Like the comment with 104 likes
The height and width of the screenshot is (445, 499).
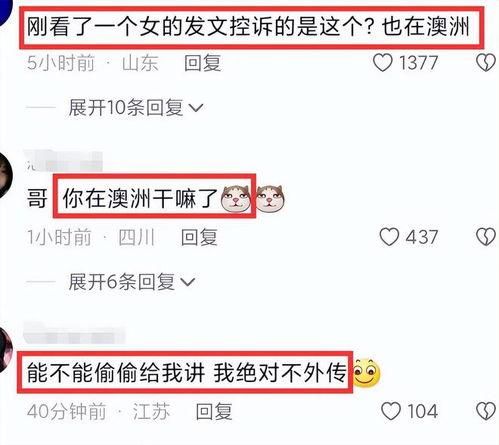391,411
